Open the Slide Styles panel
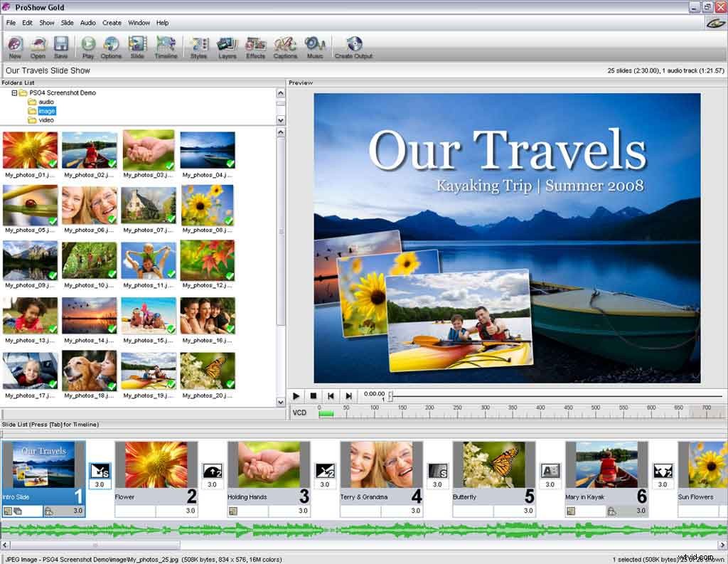Viewport: 728px width, 564px height. coord(199,46)
